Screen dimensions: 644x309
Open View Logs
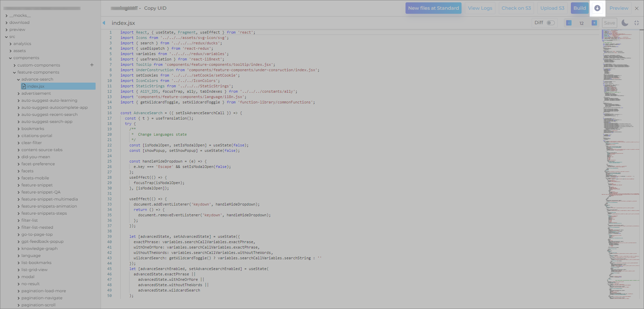pos(480,8)
